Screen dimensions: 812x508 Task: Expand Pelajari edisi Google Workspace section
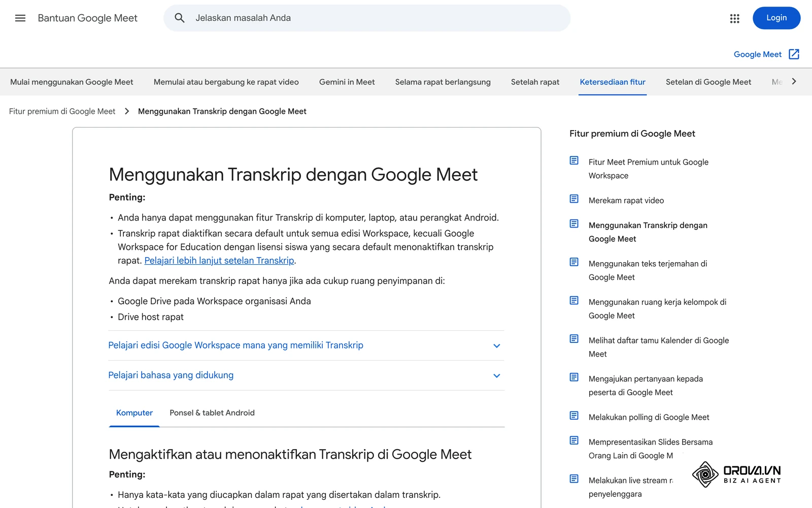tap(306, 345)
